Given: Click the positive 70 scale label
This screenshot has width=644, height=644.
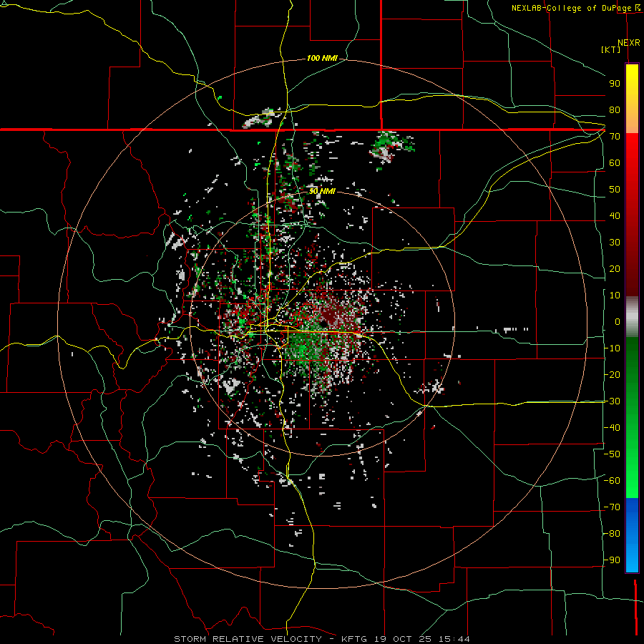Looking at the screenshot, I should (615, 137).
